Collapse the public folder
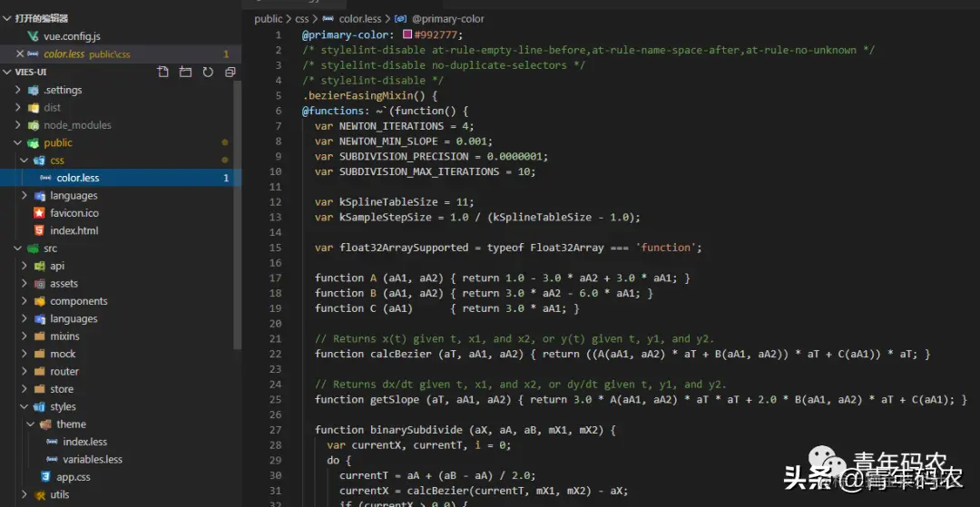 point(17,142)
